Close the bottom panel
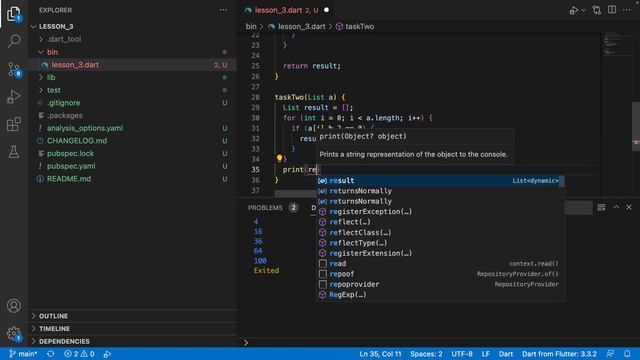This screenshot has height=360, width=640. 629,207
